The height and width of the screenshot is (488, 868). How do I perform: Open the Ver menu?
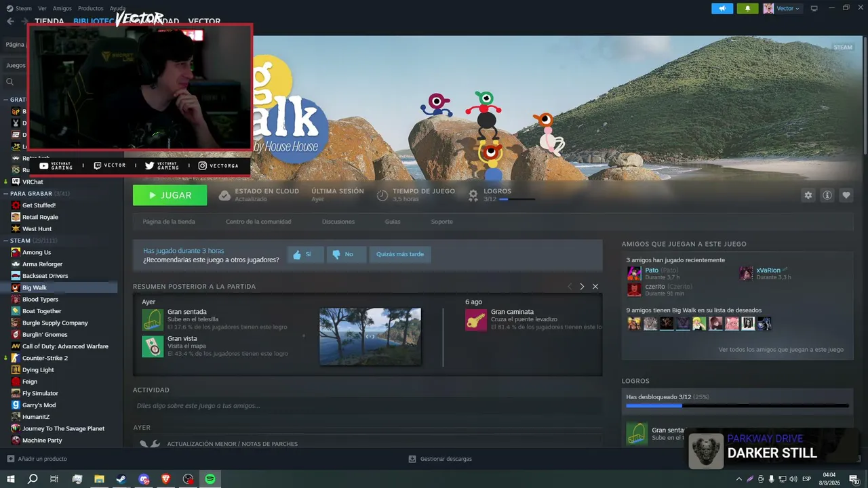(42, 8)
